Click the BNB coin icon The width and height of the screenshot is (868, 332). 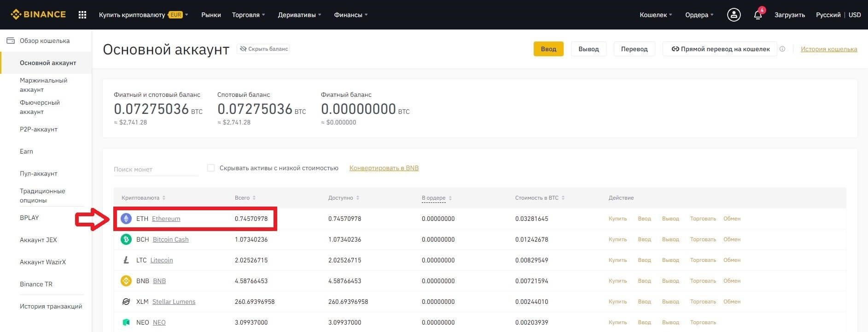pyautogui.click(x=126, y=281)
